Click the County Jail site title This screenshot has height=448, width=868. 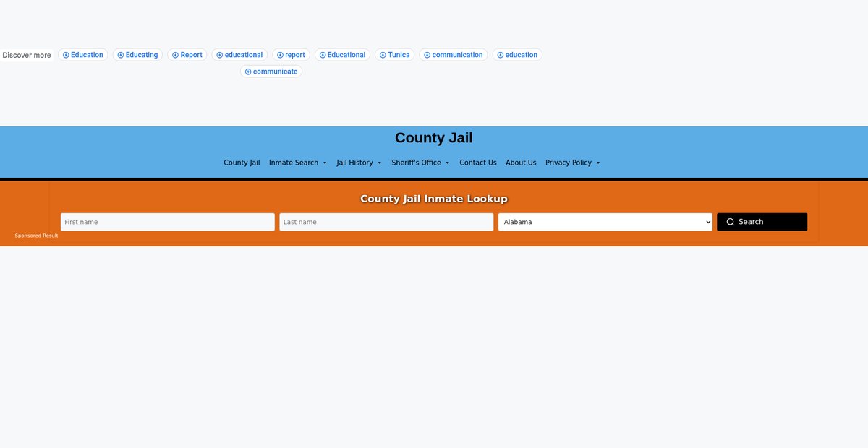point(434,138)
